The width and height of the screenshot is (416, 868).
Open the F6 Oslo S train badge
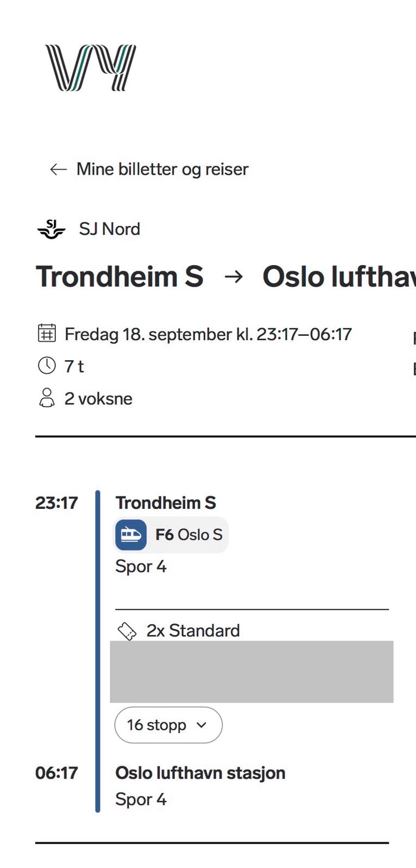171,535
